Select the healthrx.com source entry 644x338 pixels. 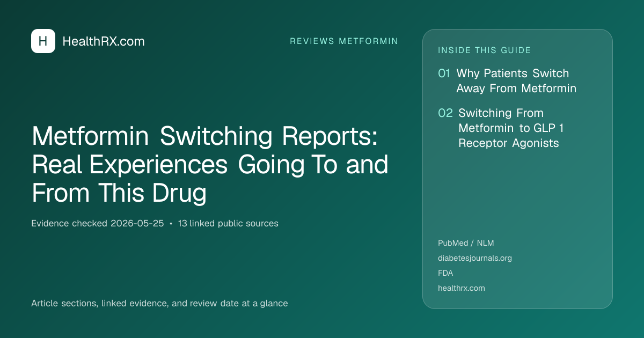click(x=462, y=288)
